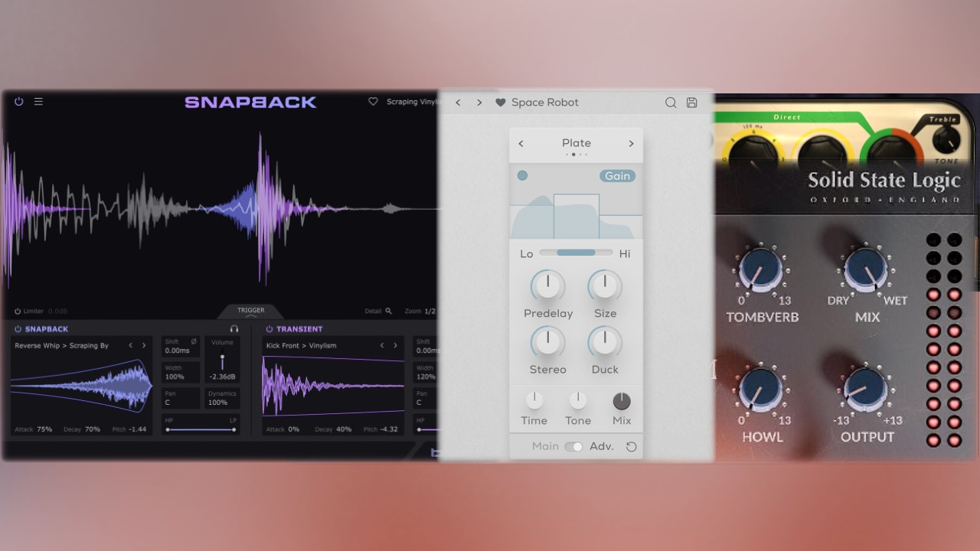Click Snapback Shift 0.00ms field
The image size is (980, 551).
(181, 347)
